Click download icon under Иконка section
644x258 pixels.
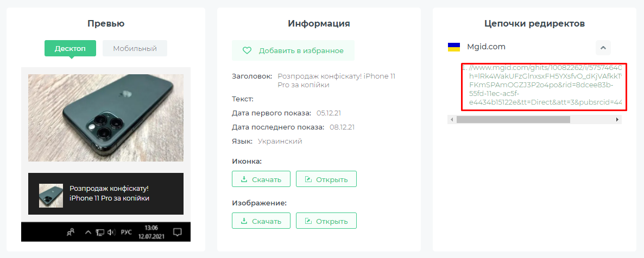point(244,179)
